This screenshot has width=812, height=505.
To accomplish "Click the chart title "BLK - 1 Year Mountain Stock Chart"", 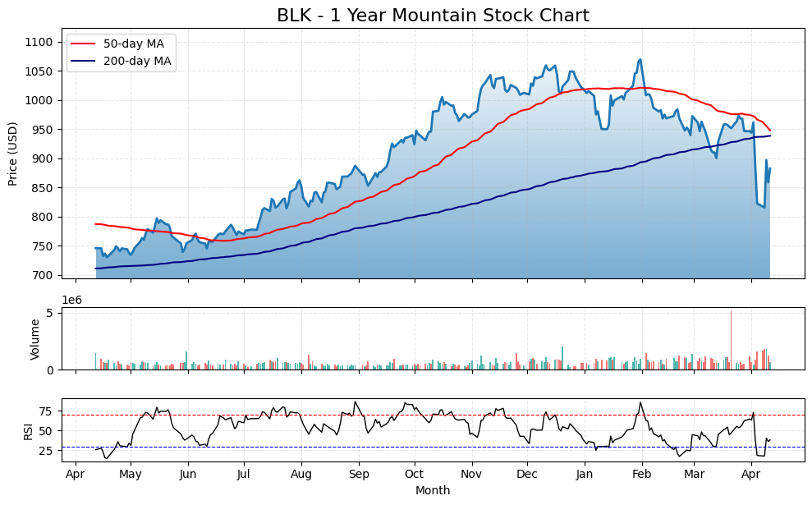I will pyautogui.click(x=433, y=15).
